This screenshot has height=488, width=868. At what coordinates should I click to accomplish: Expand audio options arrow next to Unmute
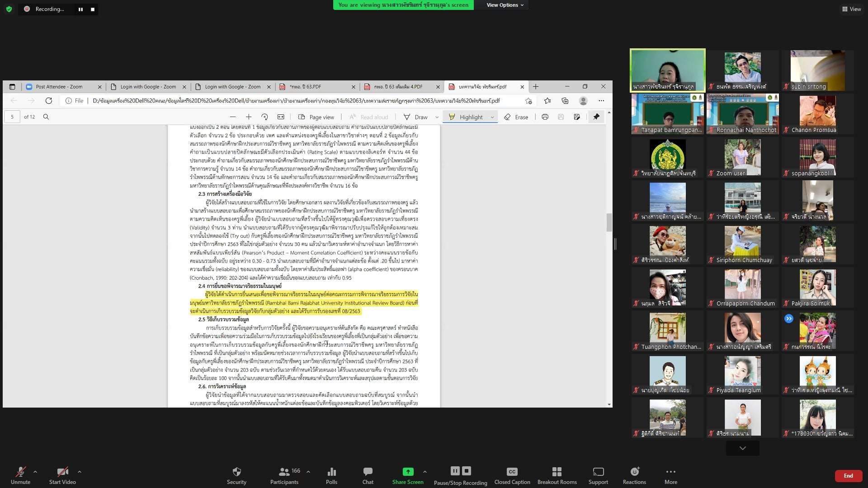(x=35, y=472)
